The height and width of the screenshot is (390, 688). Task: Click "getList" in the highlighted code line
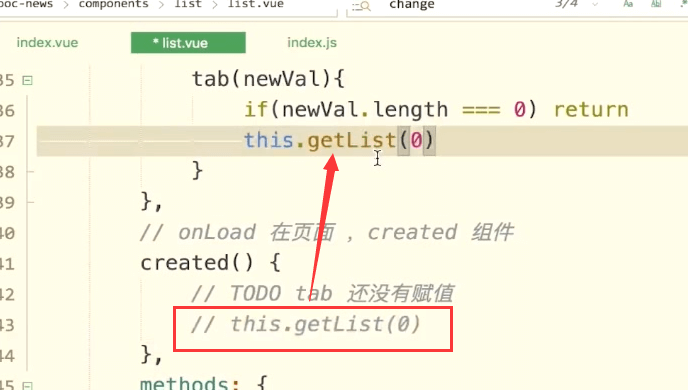[x=351, y=141]
